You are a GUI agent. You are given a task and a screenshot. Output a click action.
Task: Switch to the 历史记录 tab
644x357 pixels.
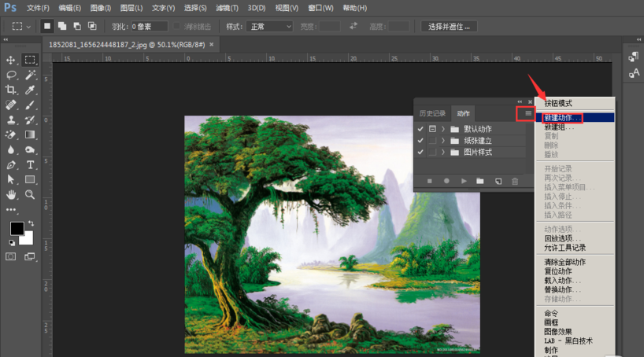click(432, 114)
